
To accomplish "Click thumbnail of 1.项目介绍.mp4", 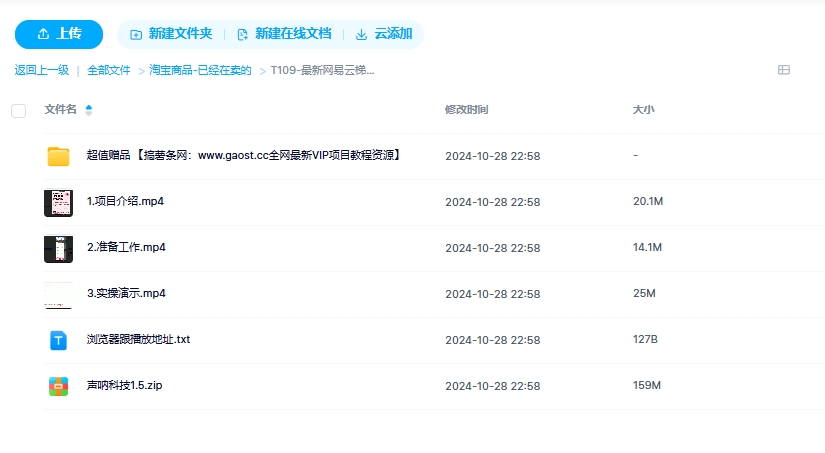I will 58,203.
